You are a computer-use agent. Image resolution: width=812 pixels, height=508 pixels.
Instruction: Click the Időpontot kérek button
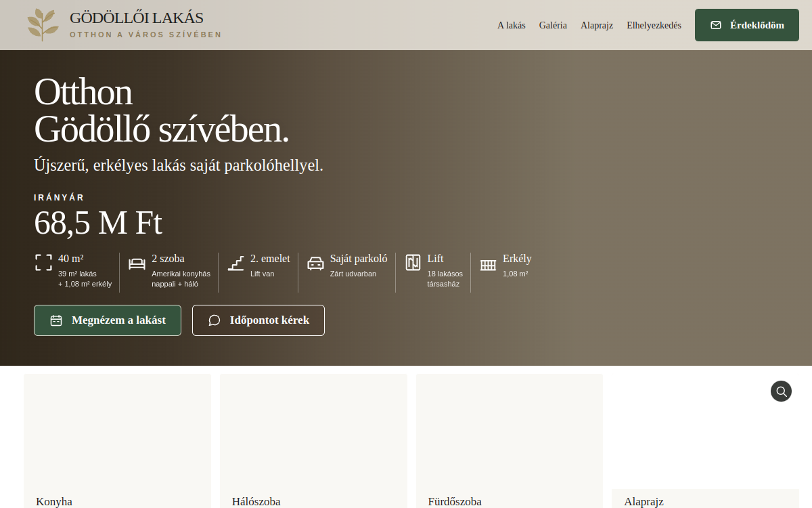tap(258, 320)
